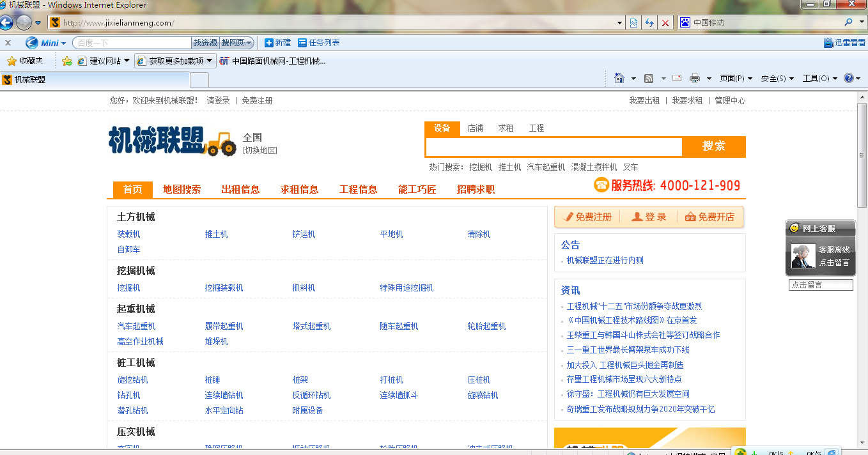Click the compatibility view icon
868x455 pixels.
[633, 23]
